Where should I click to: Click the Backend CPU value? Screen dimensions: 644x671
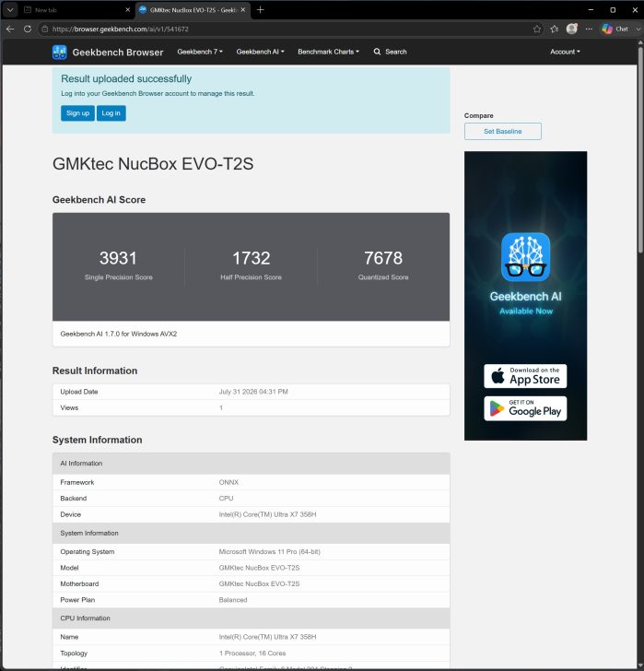click(x=227, y=498)
